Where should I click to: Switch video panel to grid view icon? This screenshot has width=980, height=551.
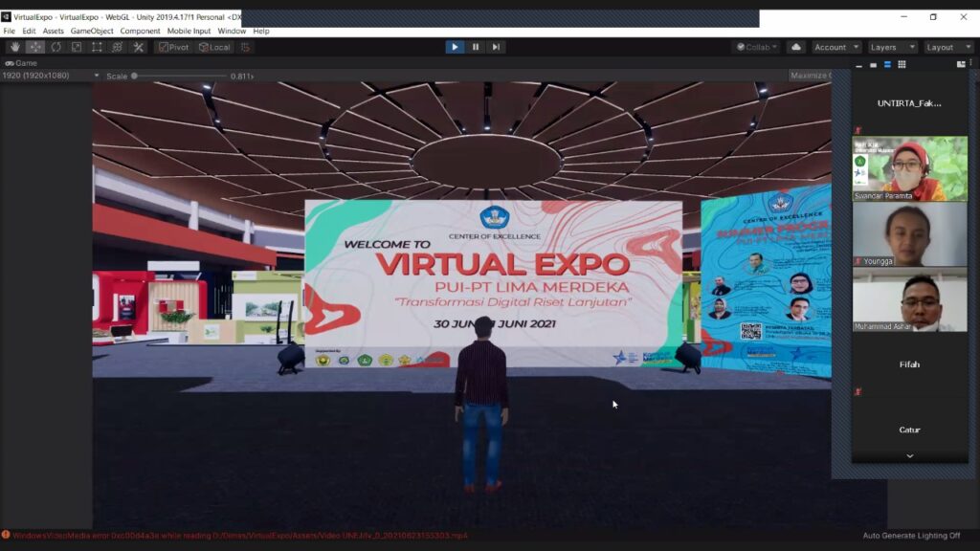click(x=902, y=64)
